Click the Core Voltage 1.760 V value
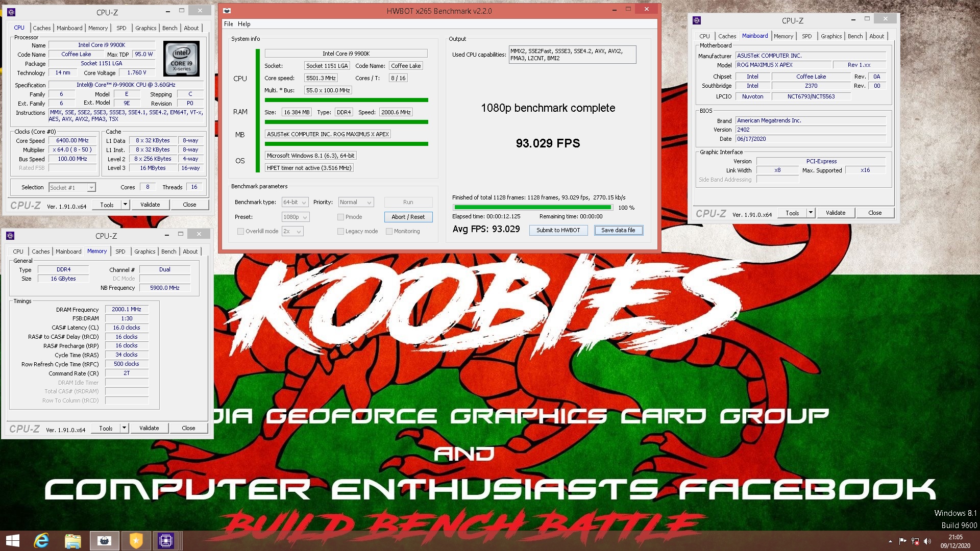The width and height of the screenshot is (980, 551). click(x=137, y=72)
